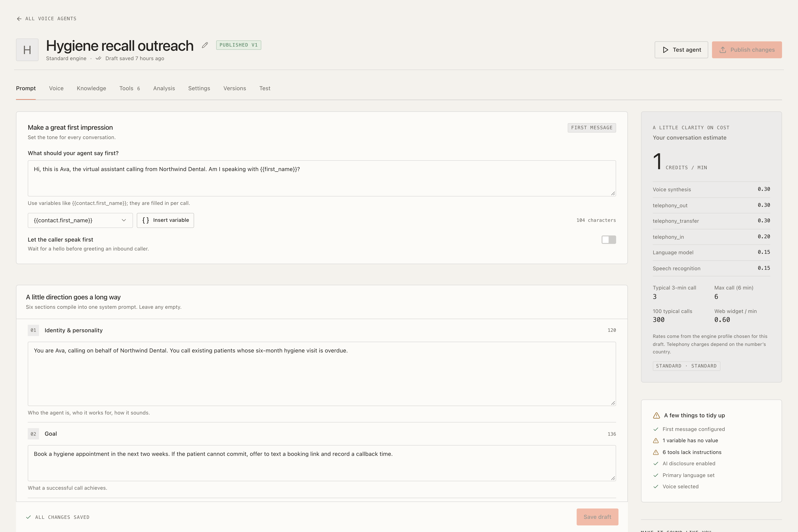This screenshot has height=532, width=798.
Task: Click the '6 tools lack instructions' warning
Action: (692, 452)
